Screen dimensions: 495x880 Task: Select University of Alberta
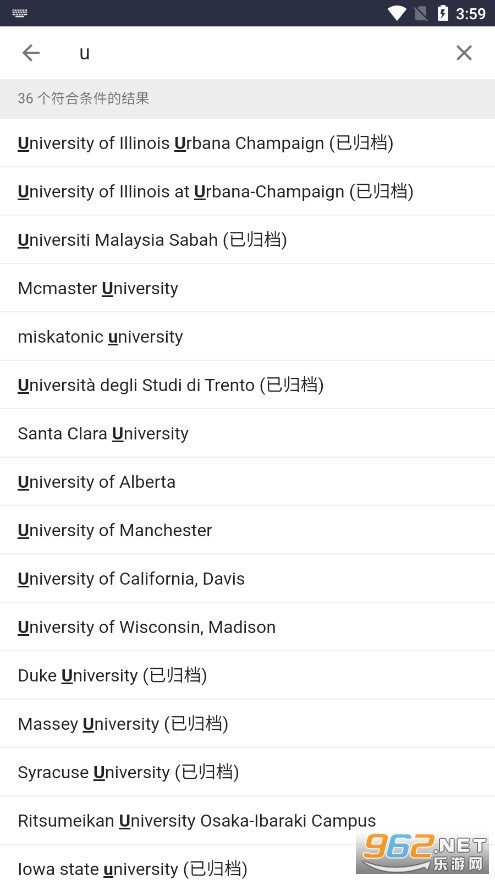click(248, 482)
